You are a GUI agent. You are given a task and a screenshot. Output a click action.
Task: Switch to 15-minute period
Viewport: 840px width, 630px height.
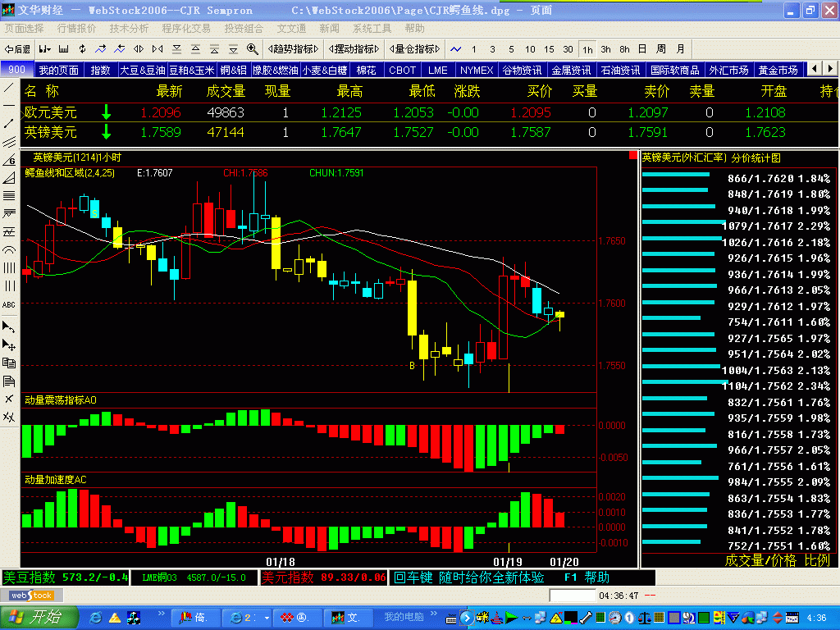(x=549, y=49)
